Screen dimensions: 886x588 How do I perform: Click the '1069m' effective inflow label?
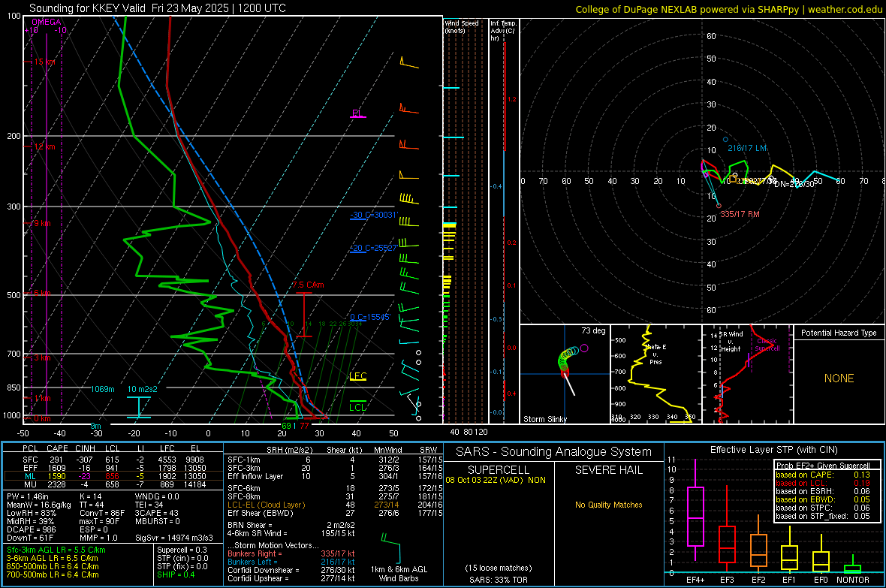(x=103, y=389)
